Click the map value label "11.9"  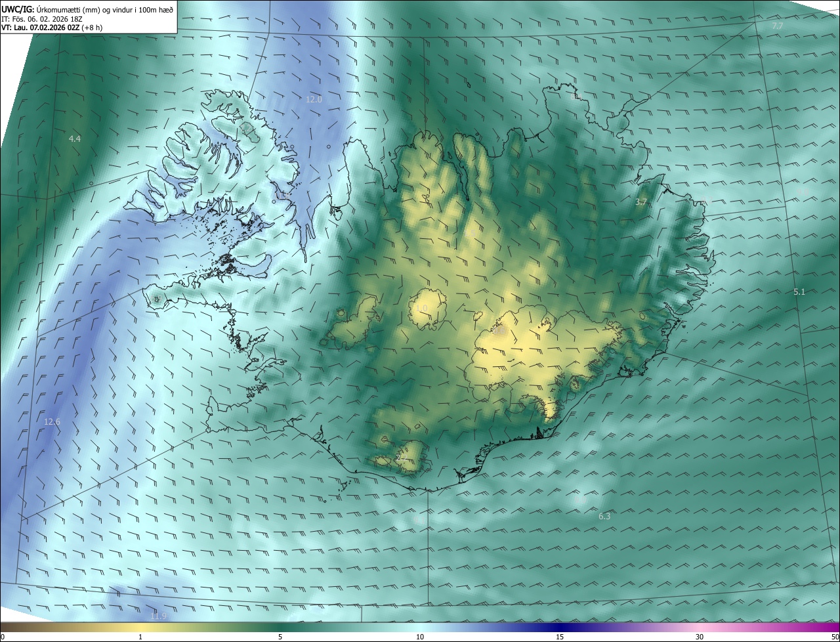point(158,616)
